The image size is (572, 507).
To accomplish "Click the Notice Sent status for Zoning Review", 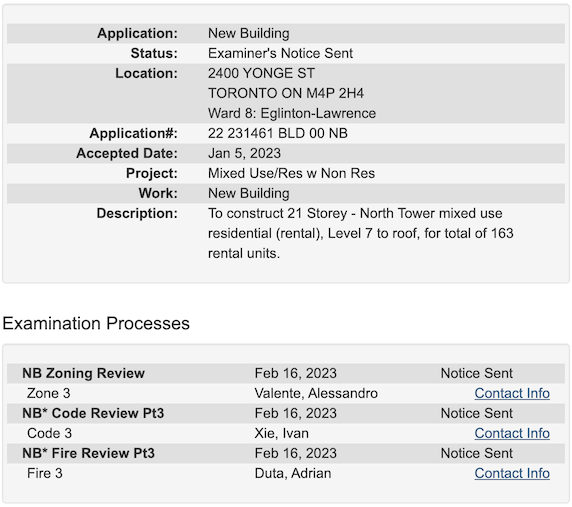I will [x=476, y=373].
